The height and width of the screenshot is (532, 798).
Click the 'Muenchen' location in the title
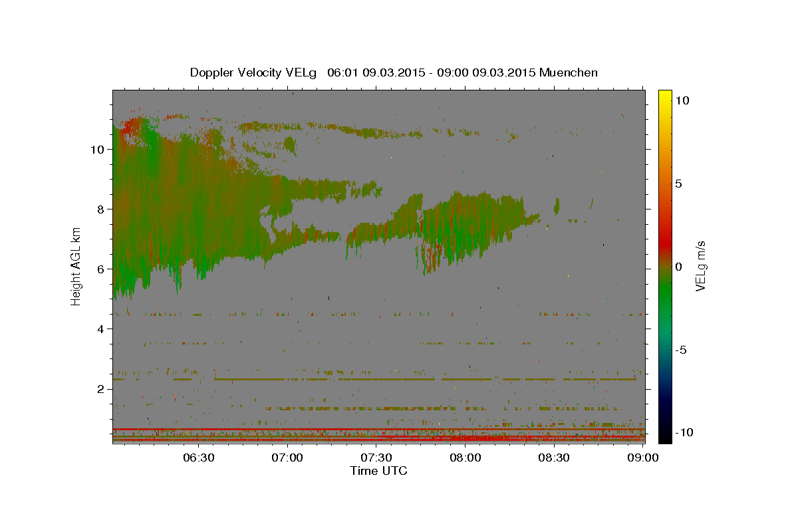point(569,72)
